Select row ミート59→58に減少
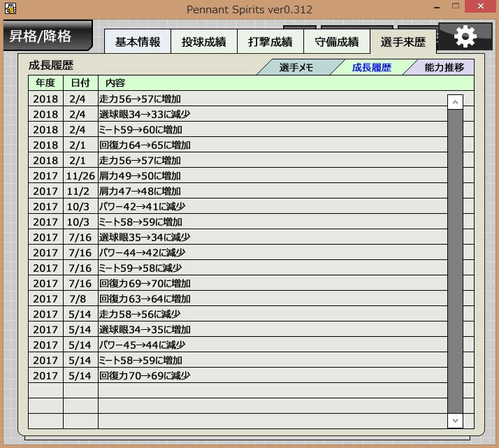Viewport: 499px width, 448px height. click(x=238, y=268)
